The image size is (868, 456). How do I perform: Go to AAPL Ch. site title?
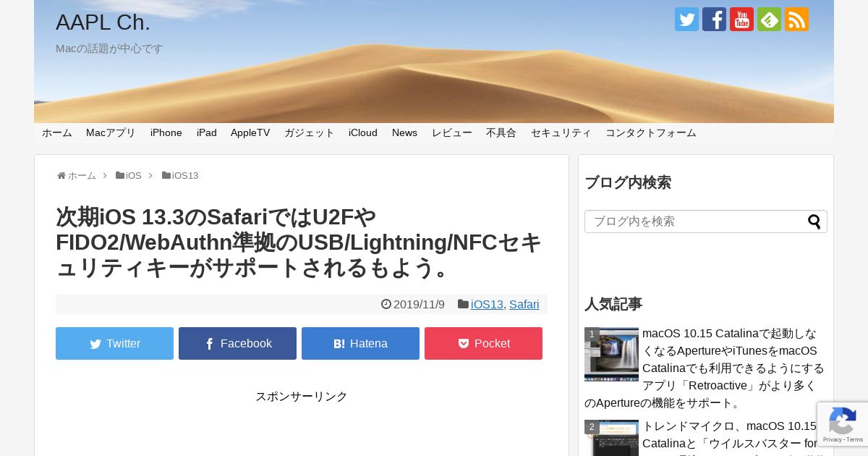pyautogui.click(x=103, y=22)
